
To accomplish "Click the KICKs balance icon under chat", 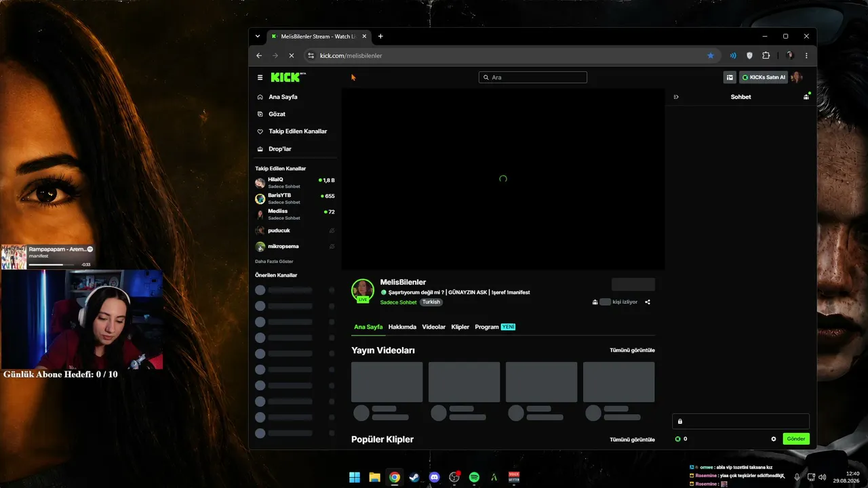I will pos(677,439).
